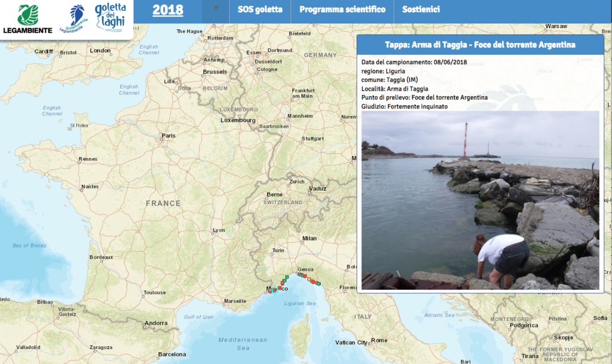
Task: Click the red marker just west of the yellow marker
Action: pyautogui.click(x=305, y=276)
